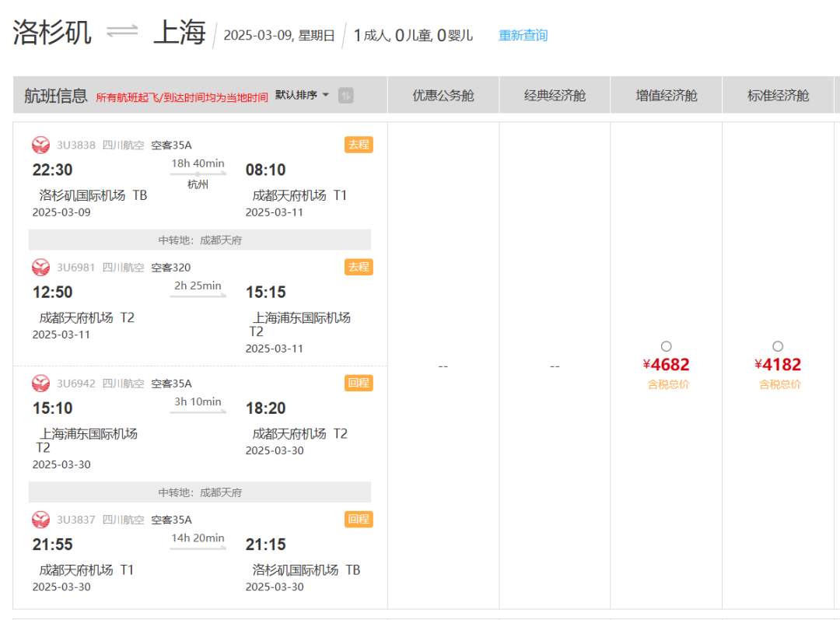Click the 标准经济舱 column header
The width and height of the screenshot is (840, 620).
[x=778, y=96]
